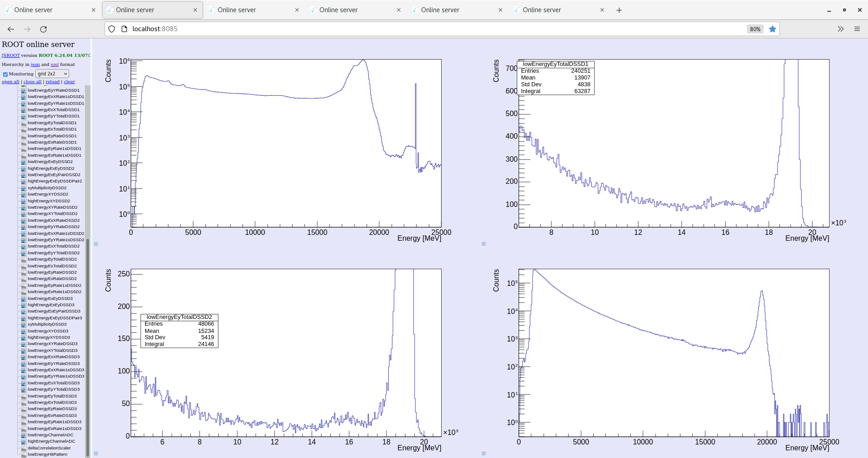Open the 80% zoom level indicator

(x=755, y=29)
